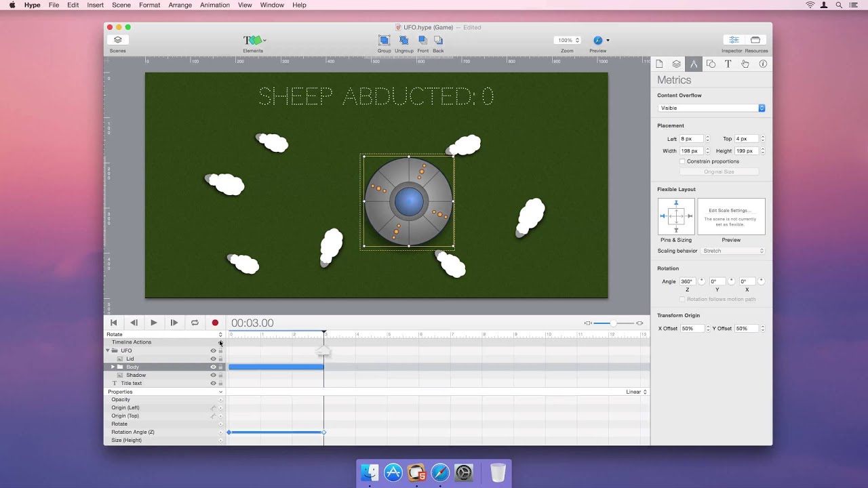
Task: Switch to Scene inspector tab
Action: (x=676, y=64)
